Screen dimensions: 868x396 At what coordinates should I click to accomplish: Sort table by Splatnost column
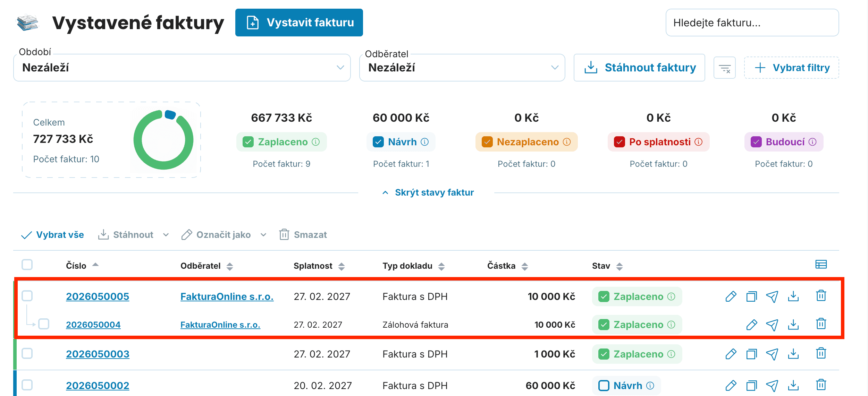[x=319, y=266]
